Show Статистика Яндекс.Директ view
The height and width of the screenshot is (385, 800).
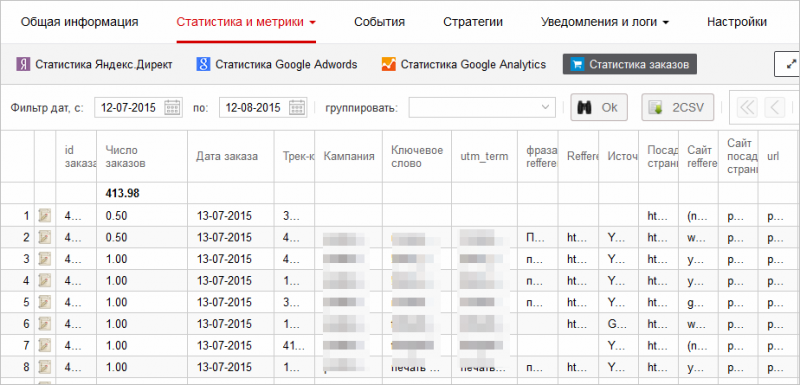click(94, 64)
